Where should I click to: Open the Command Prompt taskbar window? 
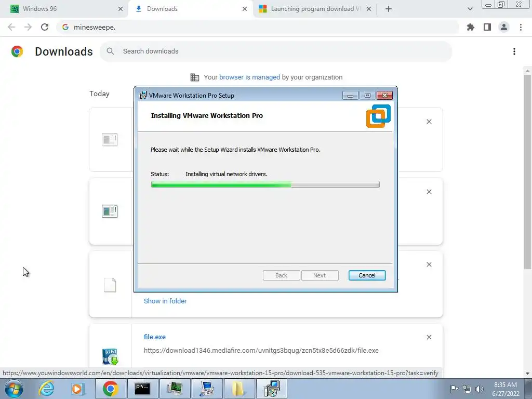point(142,389)
